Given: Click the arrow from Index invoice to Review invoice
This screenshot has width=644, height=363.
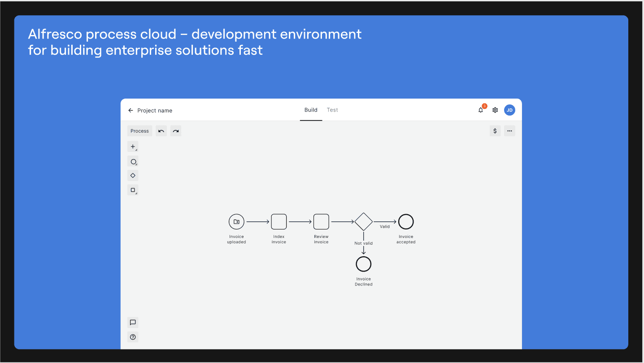Looking at the screenshot, I should tap(300, 221).
